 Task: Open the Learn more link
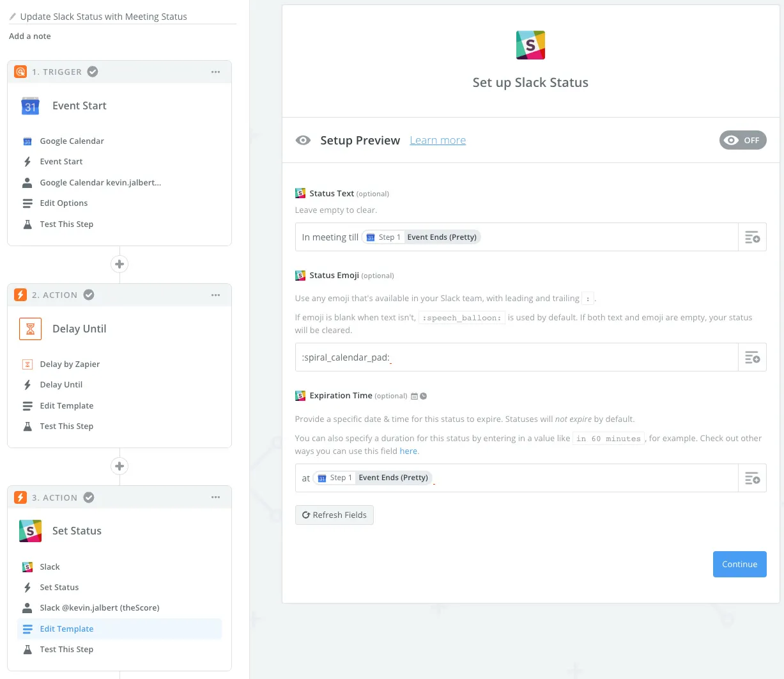(438, 141)
